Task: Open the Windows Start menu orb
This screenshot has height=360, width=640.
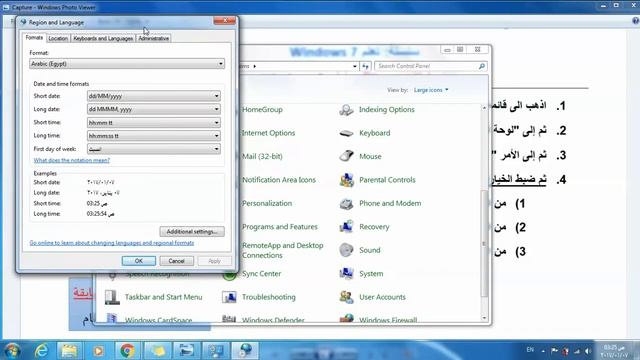Action: point(12,351)
